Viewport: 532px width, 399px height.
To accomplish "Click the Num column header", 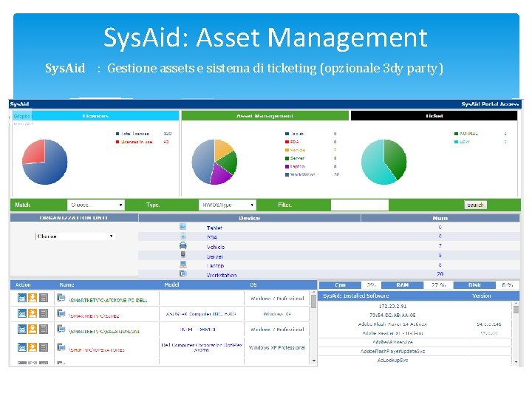I will 440,218.
